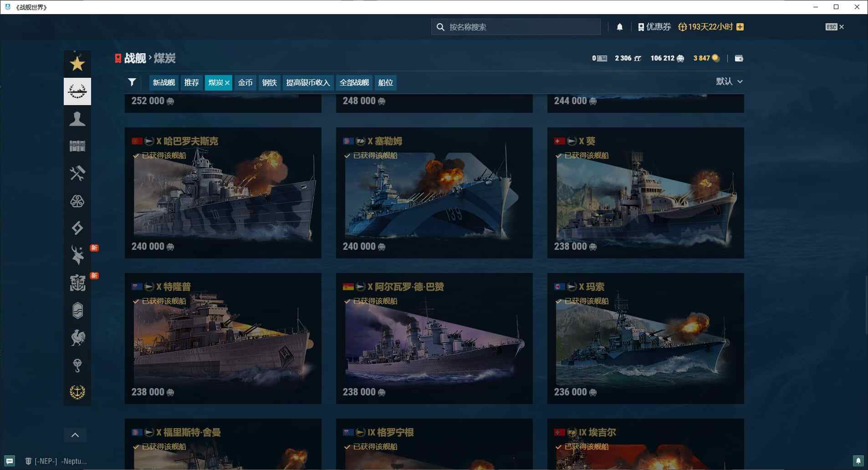This screenshot has width=868, height=470.
Task: Open the 优惠券 coupons panel
Action: click(x=654, y=26)
